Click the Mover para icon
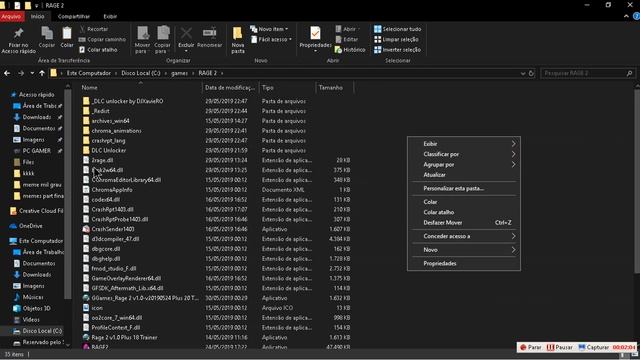This screenshot has width=640, height=360. (x=143, y=33)
